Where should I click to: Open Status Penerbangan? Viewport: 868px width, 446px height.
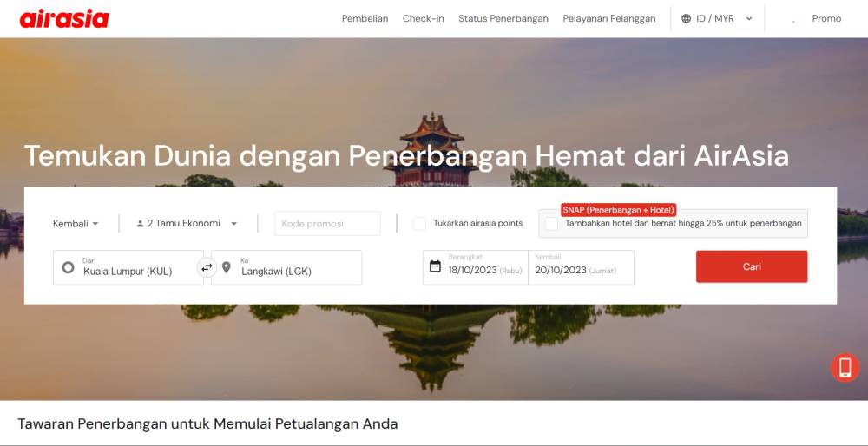pyautogui.click(x=503, y=19)
